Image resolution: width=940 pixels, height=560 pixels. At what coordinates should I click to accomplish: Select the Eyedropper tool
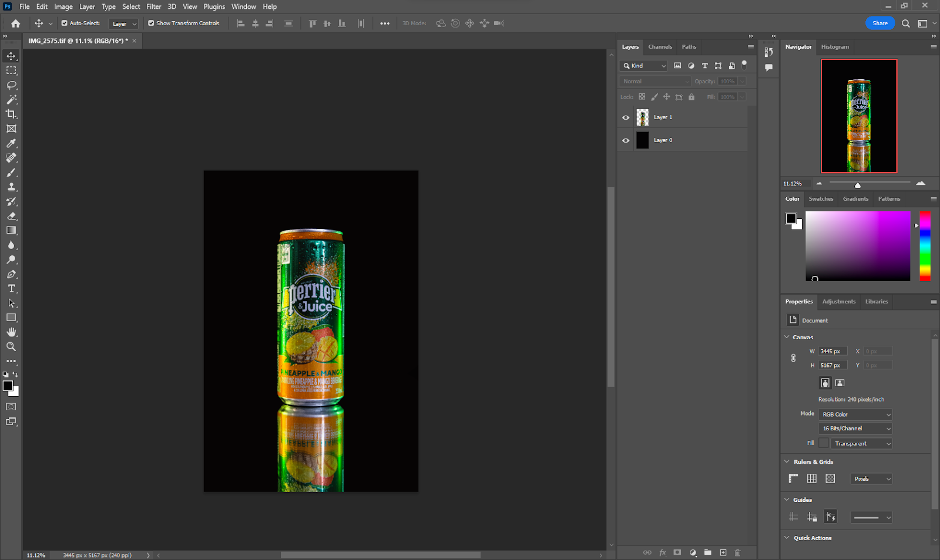(11, 143)
